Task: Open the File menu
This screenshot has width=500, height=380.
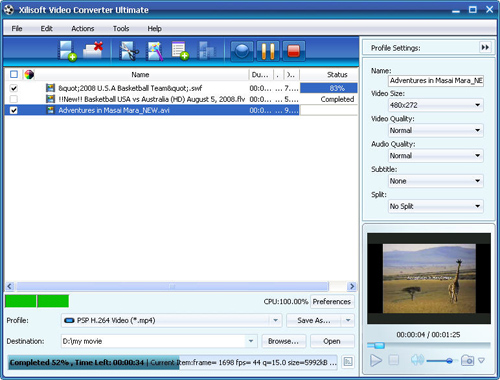Action: click(17, 29)
